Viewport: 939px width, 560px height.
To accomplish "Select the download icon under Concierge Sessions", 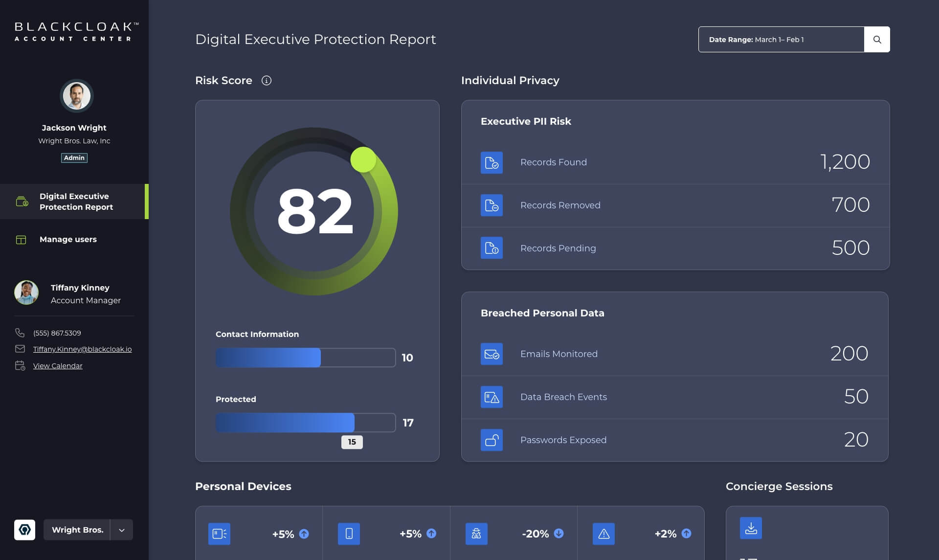I will pos(751,528).
